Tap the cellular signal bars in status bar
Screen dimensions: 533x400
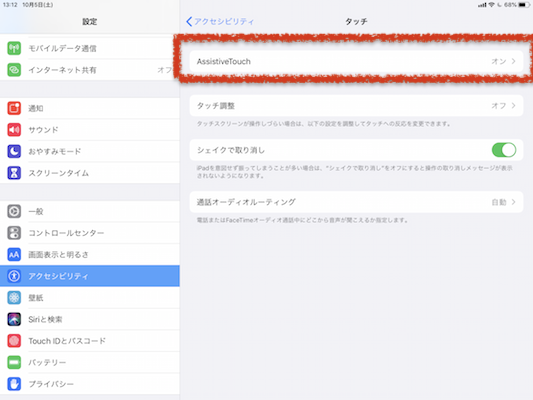pyautogui.click(x=482, y=5)
